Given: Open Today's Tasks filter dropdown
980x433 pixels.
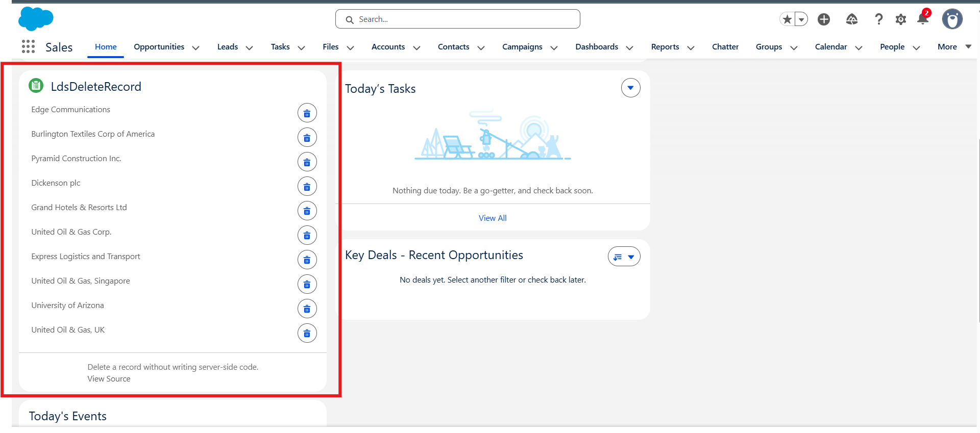Looking at the screenshot, I should (x=630, y=88).
